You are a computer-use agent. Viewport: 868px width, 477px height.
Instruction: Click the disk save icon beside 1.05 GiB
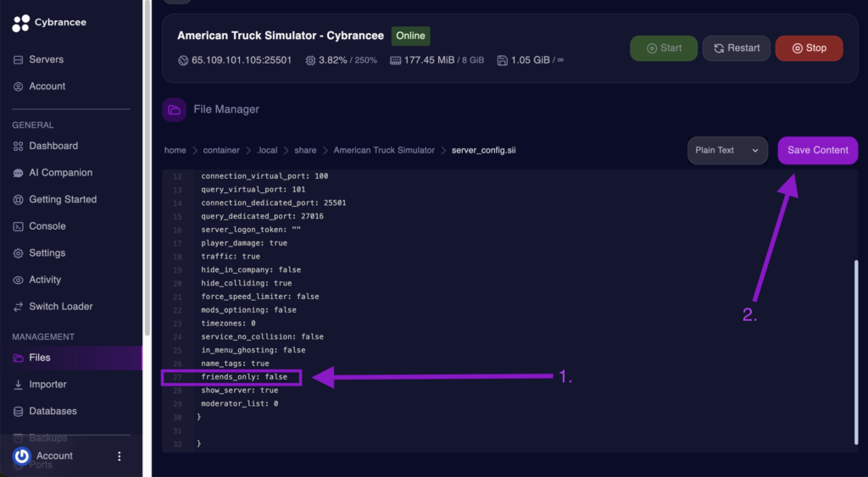coord(502,60)
